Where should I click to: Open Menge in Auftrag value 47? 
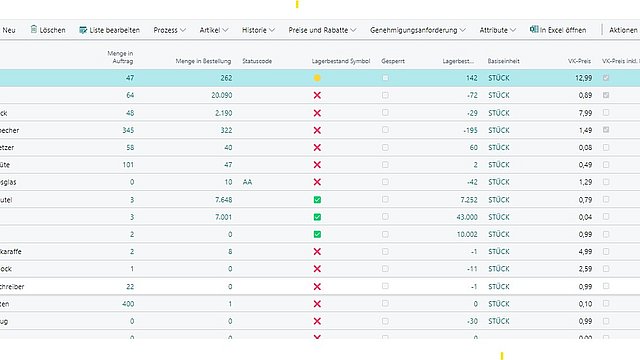point(130,78)
